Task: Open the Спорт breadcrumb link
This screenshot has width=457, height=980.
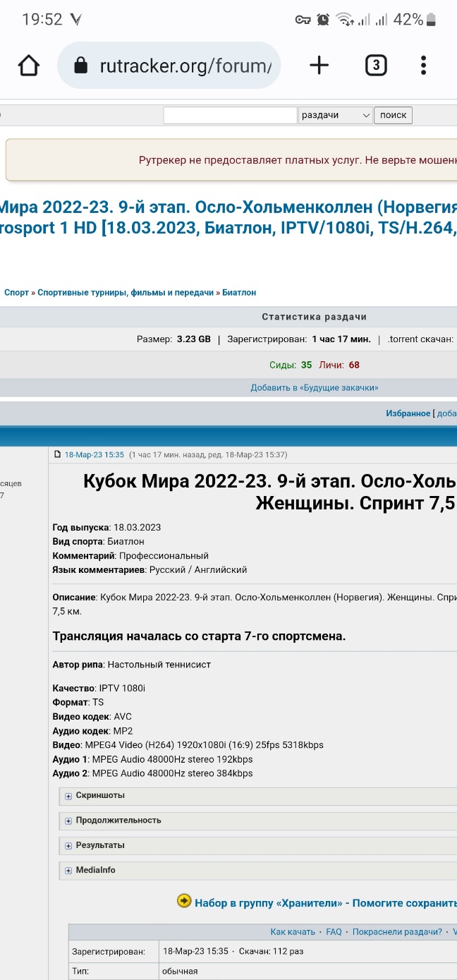Action: (x=16, y=292)
